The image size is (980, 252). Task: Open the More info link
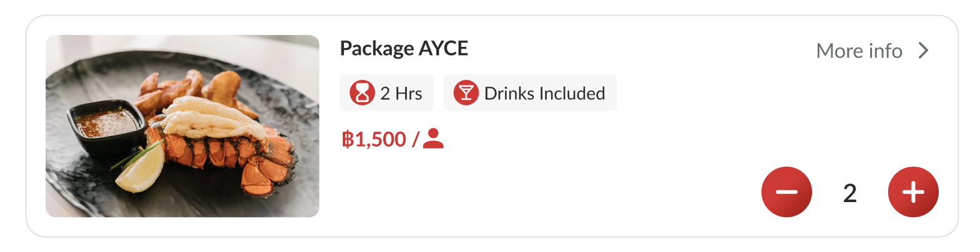(x=859, y=51)
